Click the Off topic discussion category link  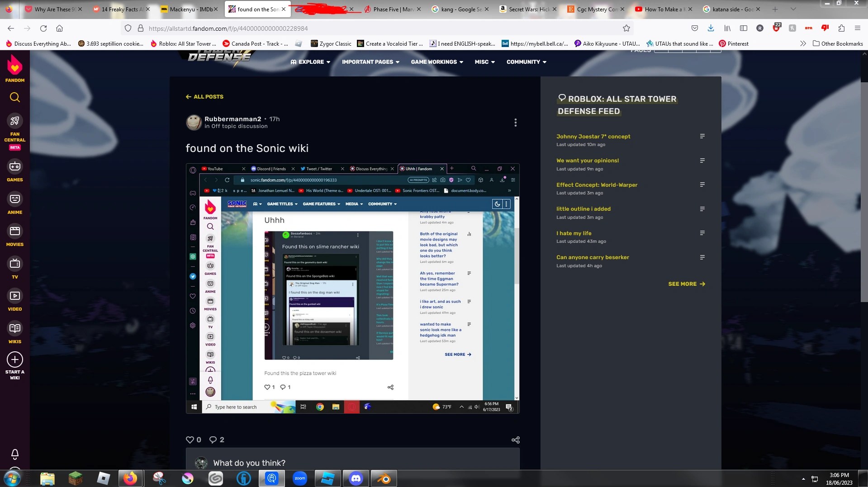[239, 126]
